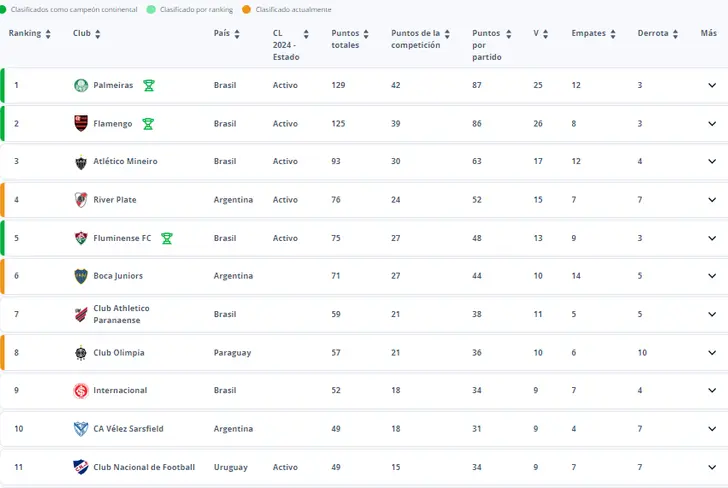This screenshot has height=488, width=728.
Task: Expand the Fluminense FC row details
Action: click(x=712, y=238)
